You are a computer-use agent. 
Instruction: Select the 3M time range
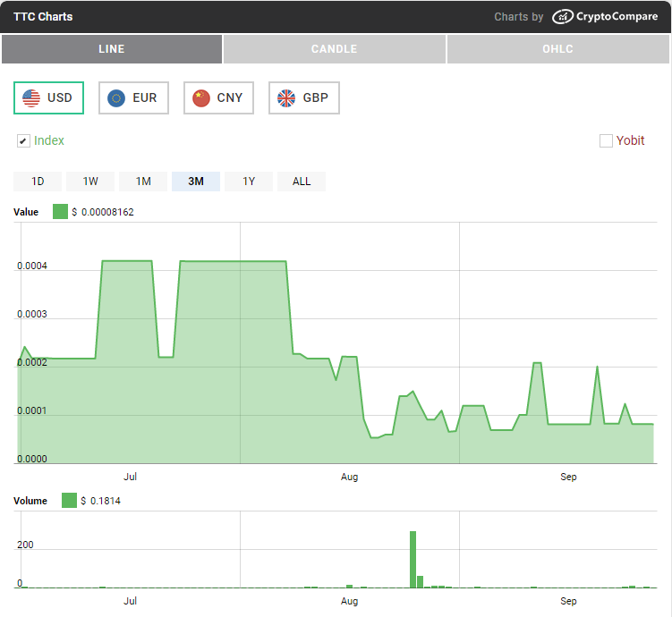(196, 182)
